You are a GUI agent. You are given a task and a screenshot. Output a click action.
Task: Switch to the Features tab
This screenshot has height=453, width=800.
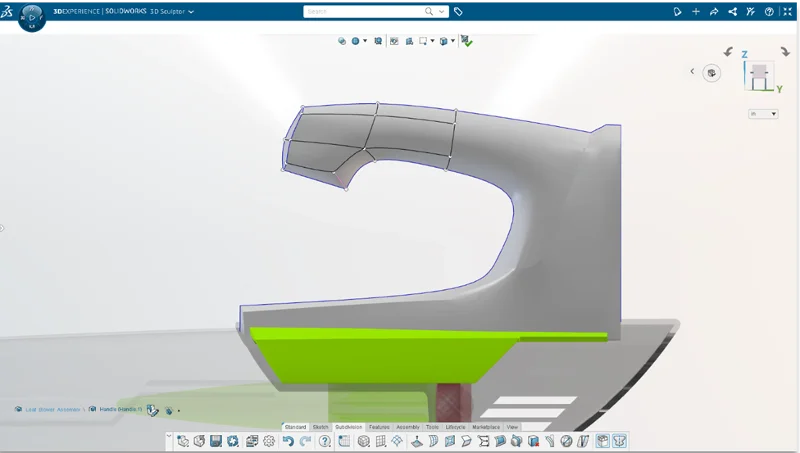(379, 427)
